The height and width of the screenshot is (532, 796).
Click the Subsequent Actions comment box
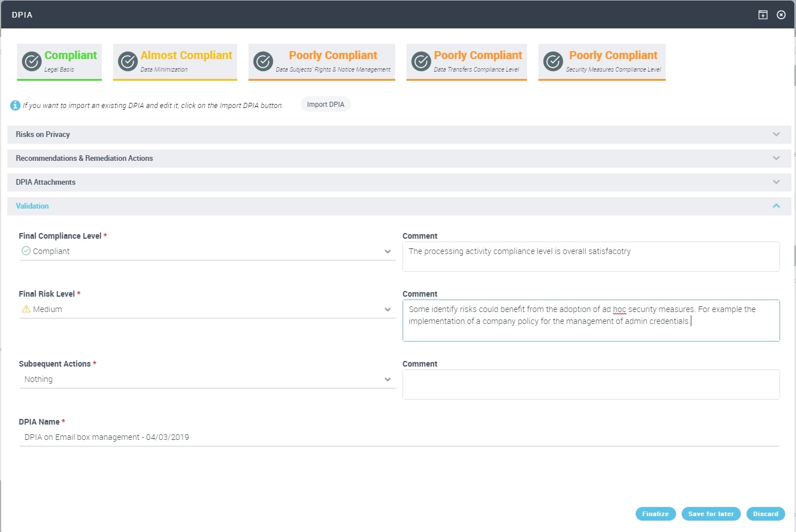(x=591, y=385)
